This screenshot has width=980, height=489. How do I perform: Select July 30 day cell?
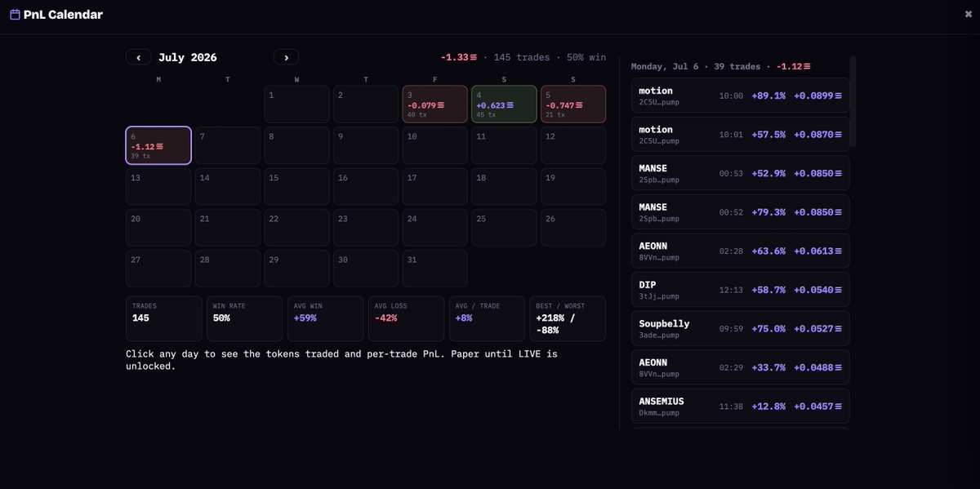coord(366,269)
